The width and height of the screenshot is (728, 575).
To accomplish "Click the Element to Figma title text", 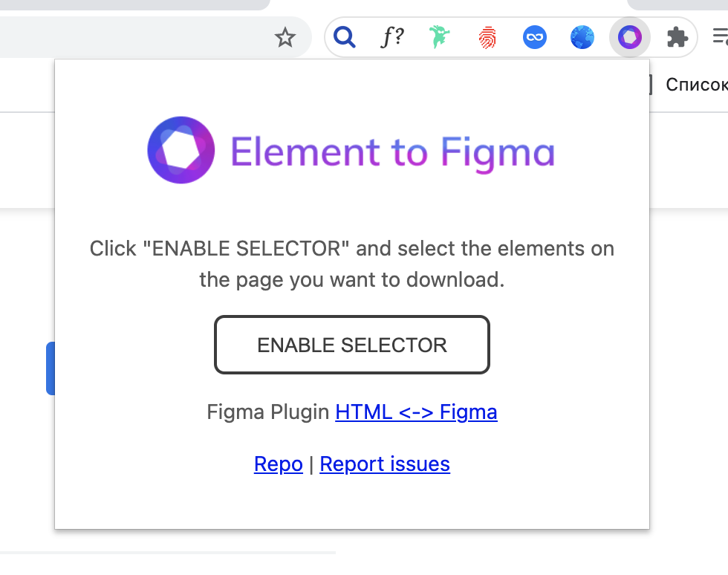I will click(392, 152).
